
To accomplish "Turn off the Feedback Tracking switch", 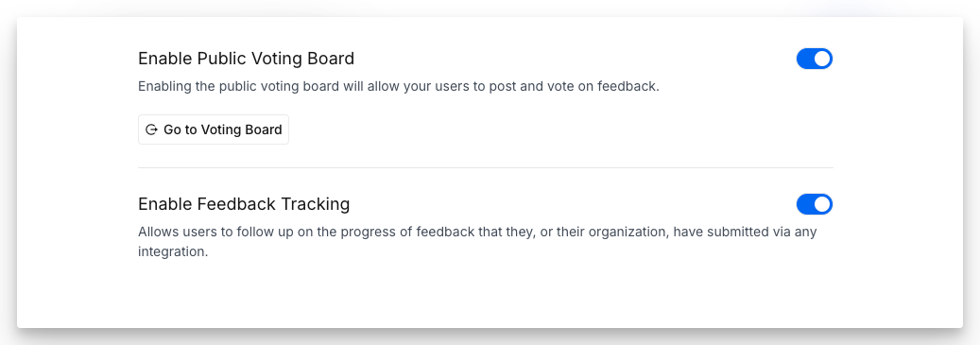I will point(815,204).
